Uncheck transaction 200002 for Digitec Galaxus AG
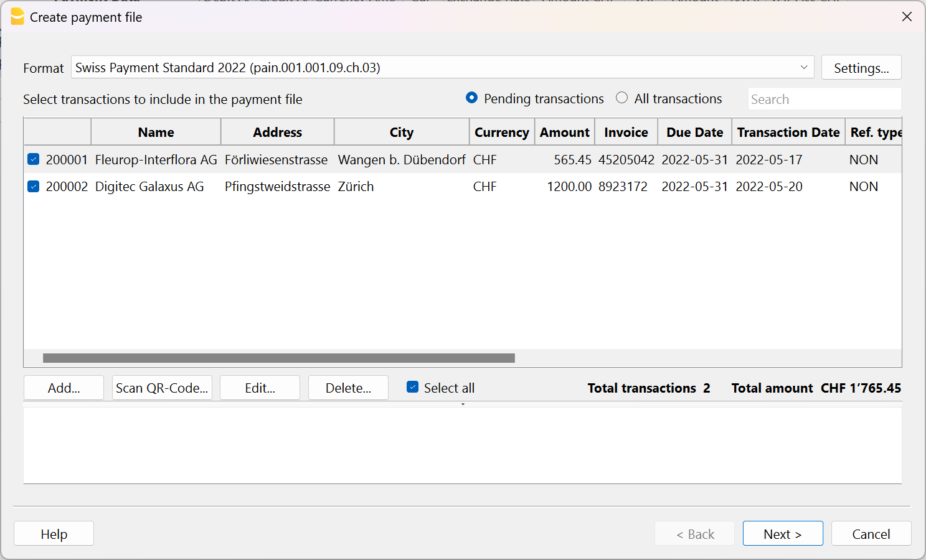The width and height of the screenshot is (926, 560). [33, 186]
